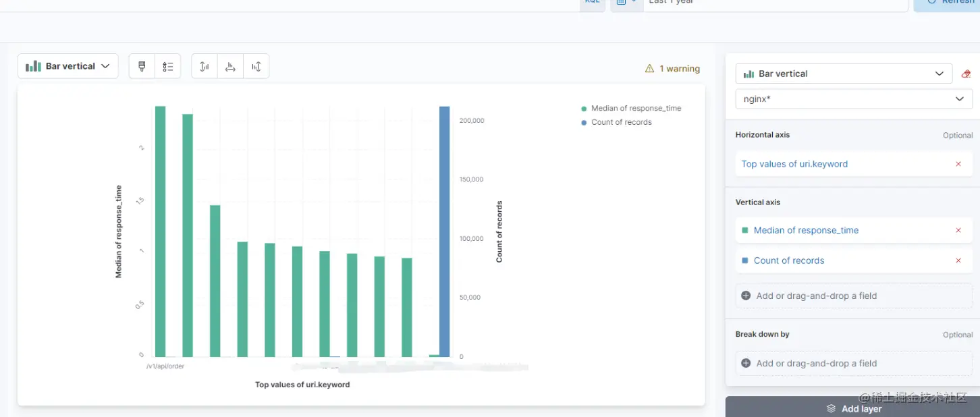Click the Break down by heading
980x417 pixels.
(x=763, y=334)
